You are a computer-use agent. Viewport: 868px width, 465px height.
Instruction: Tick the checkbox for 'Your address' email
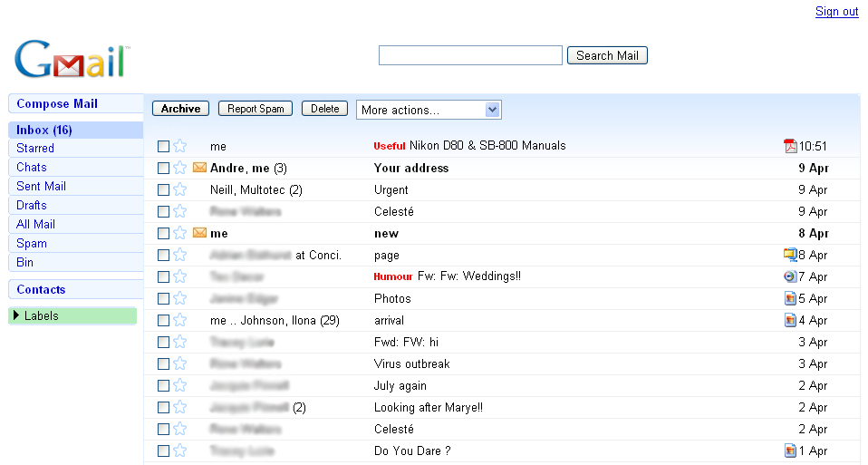point(163,168)
